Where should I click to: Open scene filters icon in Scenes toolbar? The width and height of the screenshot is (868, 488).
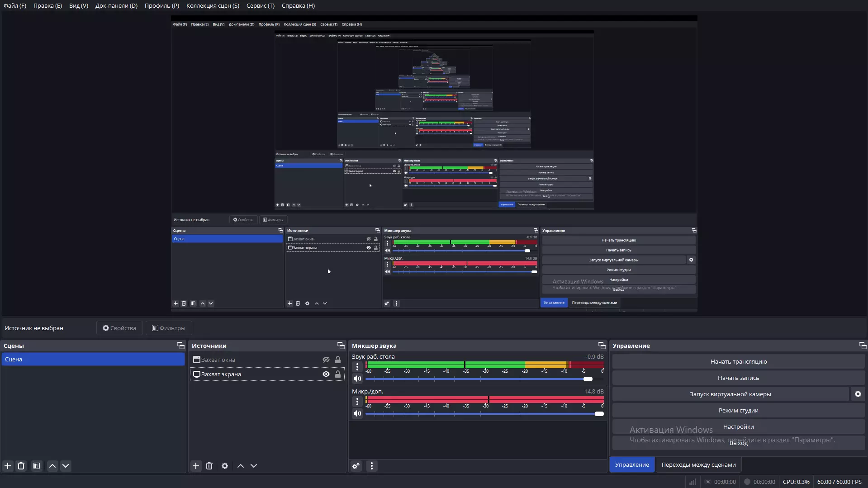[x=37, y=466]
